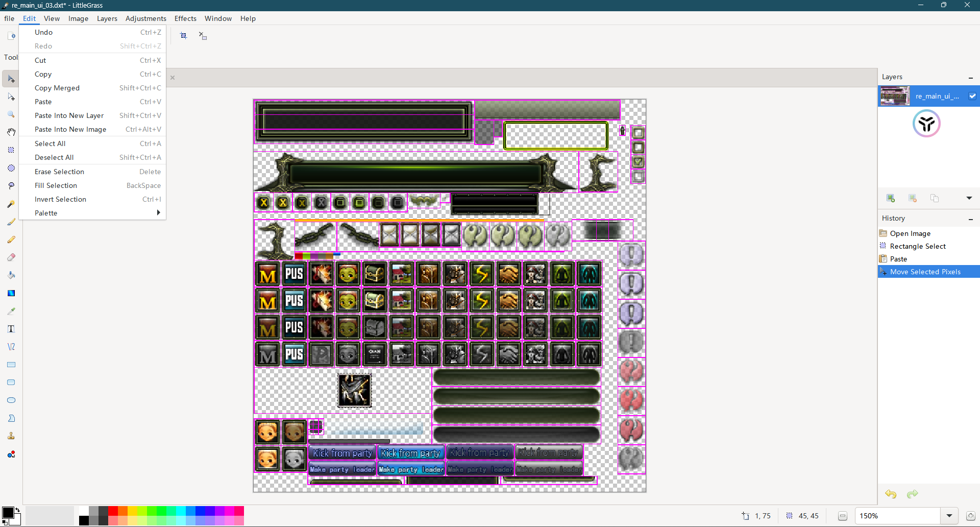Select the Lasso Select tool
The image size is (980, 527).
click(x=11, y=186)
